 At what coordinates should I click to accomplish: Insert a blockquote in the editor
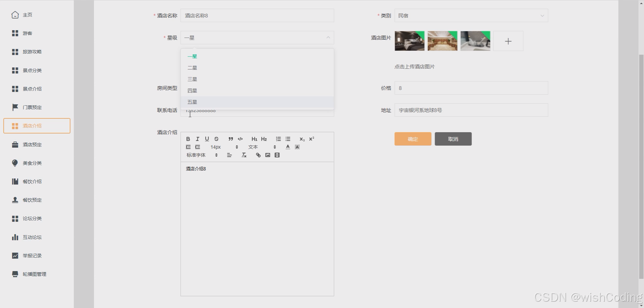pyautogui.click(x=231, y=139)
